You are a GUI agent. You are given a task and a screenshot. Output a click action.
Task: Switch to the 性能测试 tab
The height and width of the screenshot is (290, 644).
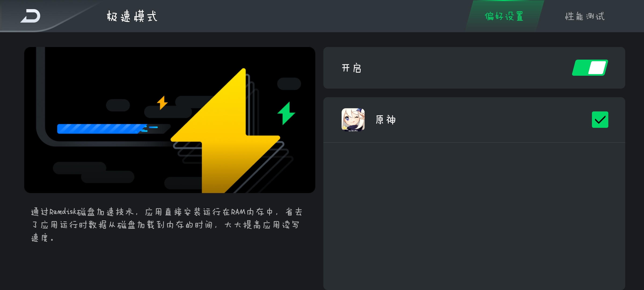(x=585, y=16)
